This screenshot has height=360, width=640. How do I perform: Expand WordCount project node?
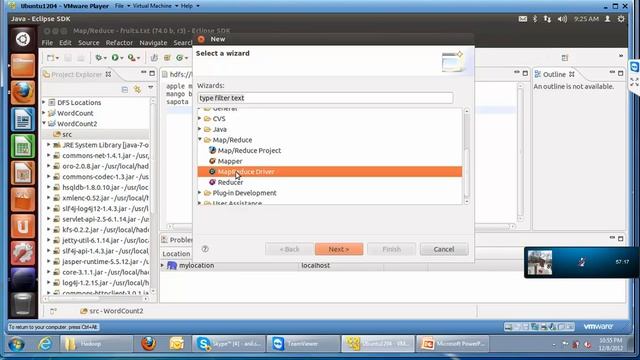click(44, 113)
